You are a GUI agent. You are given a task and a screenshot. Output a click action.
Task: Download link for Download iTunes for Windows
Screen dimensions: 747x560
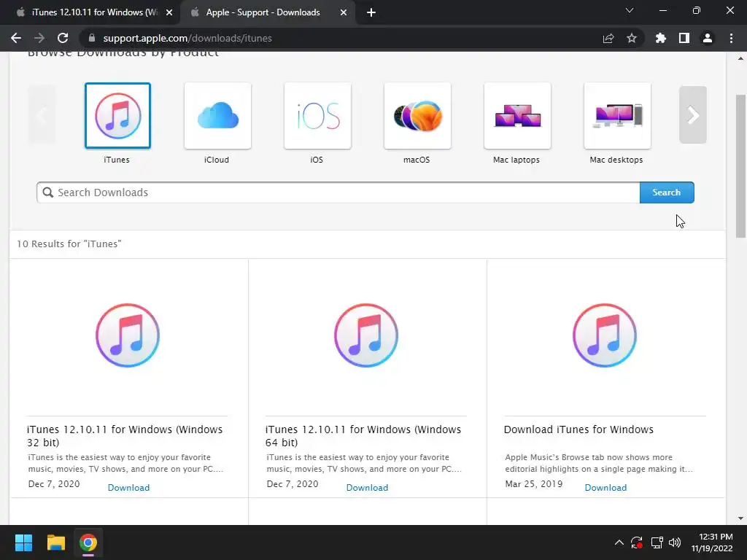pyautogui.click(x=605, y=488)
